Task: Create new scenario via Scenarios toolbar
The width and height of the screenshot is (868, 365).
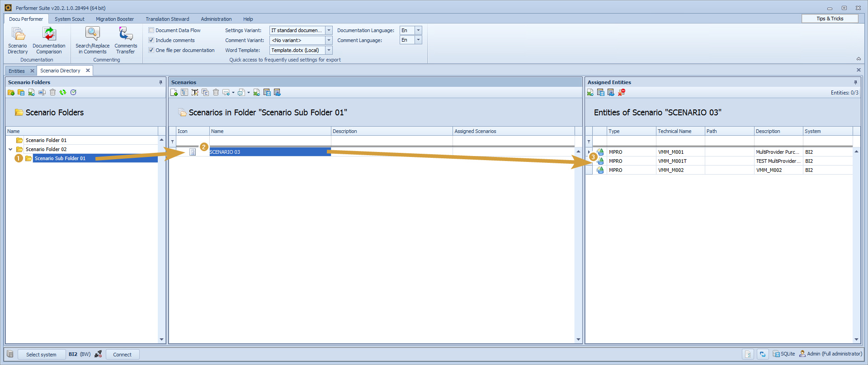Action: [x=174, y=92]
